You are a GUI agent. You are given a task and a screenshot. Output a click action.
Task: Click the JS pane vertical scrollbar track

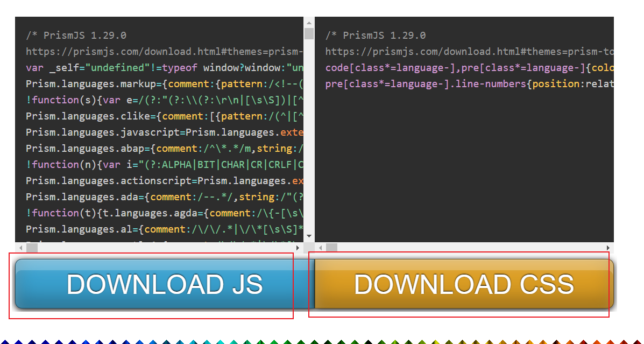point(309,135)
